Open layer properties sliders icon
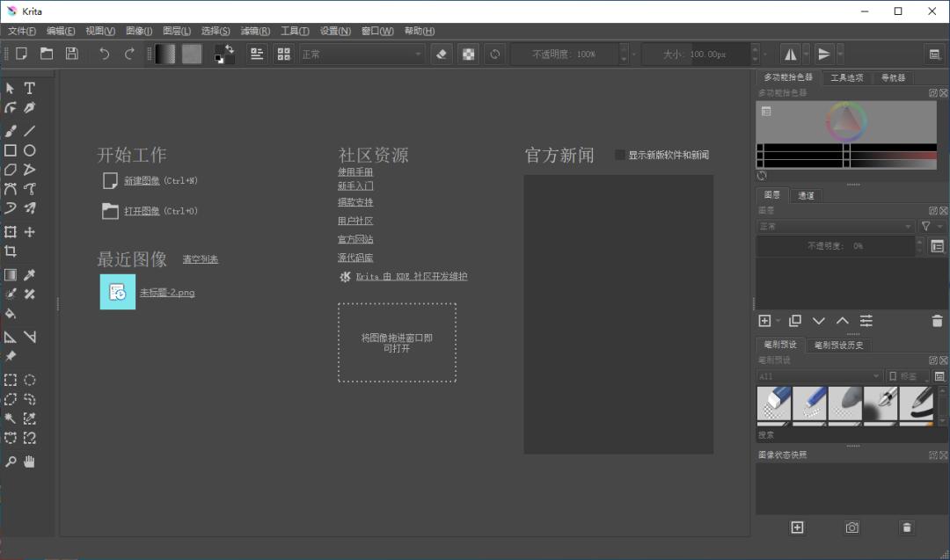 click(866, 321)
